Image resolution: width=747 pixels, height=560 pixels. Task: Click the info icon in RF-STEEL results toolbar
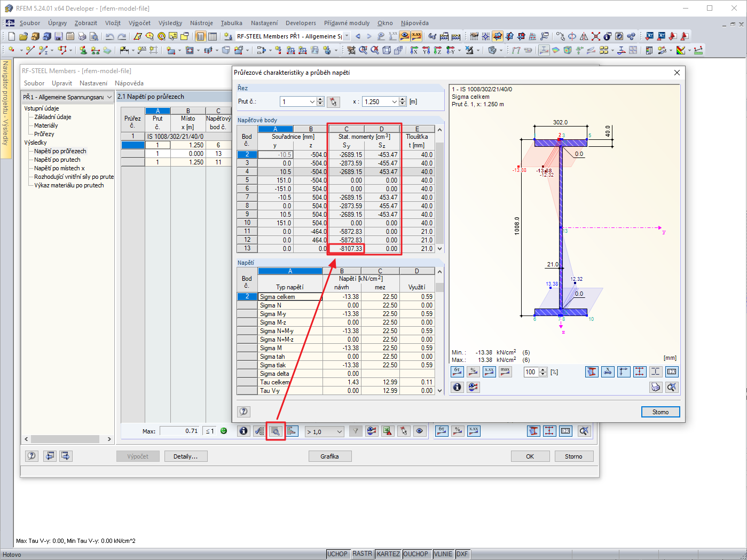tap(243, 431)
